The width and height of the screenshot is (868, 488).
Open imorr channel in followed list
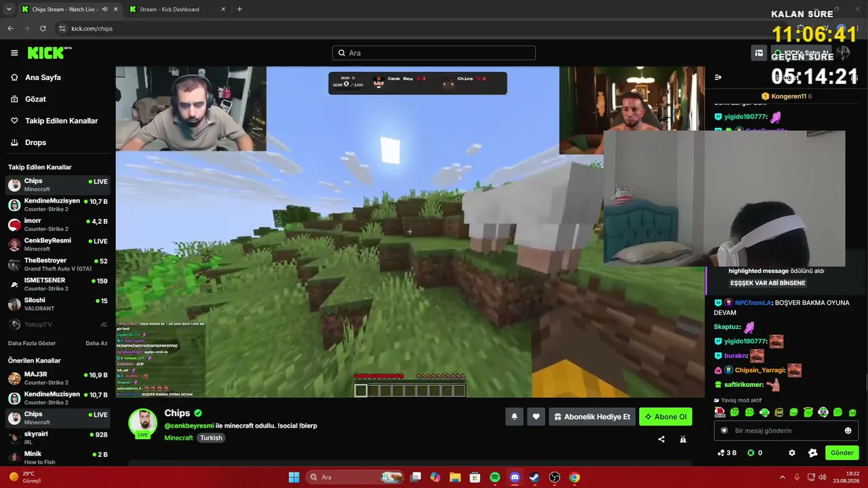58,225
